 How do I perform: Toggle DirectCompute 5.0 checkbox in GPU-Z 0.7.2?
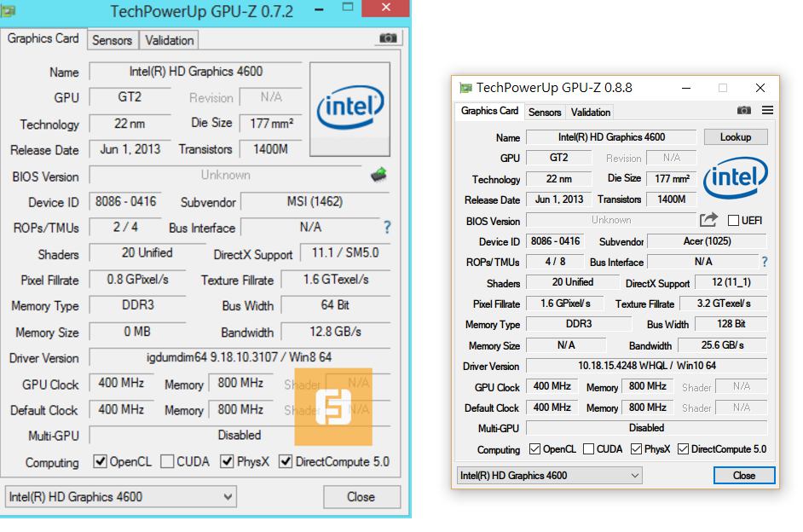coord(286,461)
